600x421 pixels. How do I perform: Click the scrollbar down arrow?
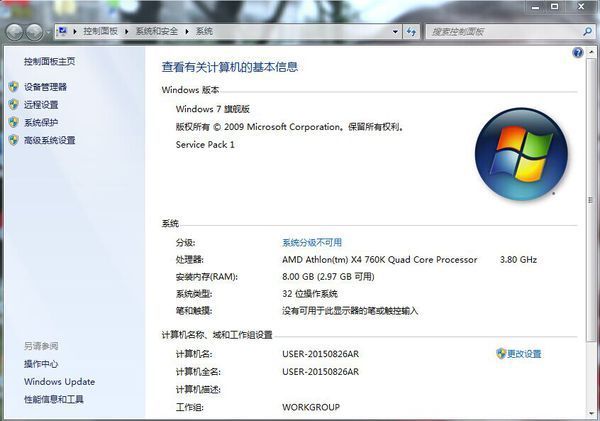point(591,413)
